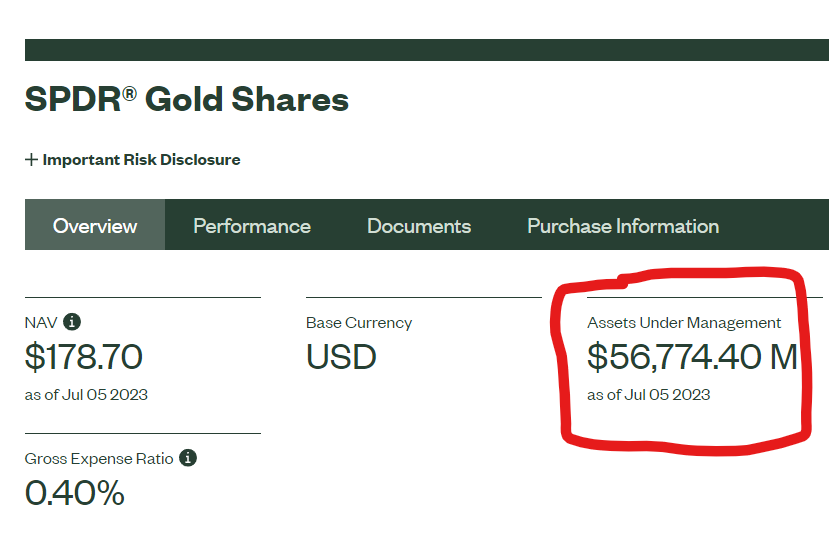Click the $178.70 NAV value
This screenshot has width=829, height=550.
pyautogui.click(x=84, y=357)
